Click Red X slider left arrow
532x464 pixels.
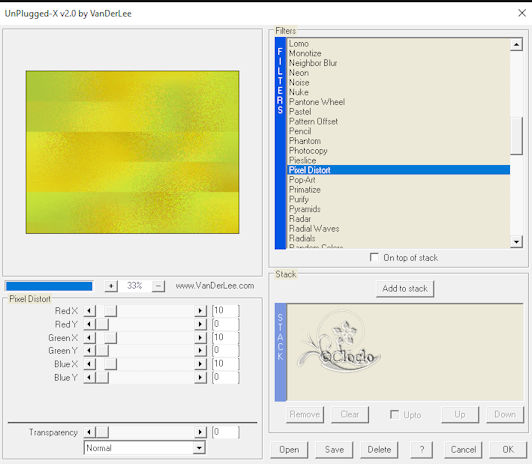[x=89, y=310]
